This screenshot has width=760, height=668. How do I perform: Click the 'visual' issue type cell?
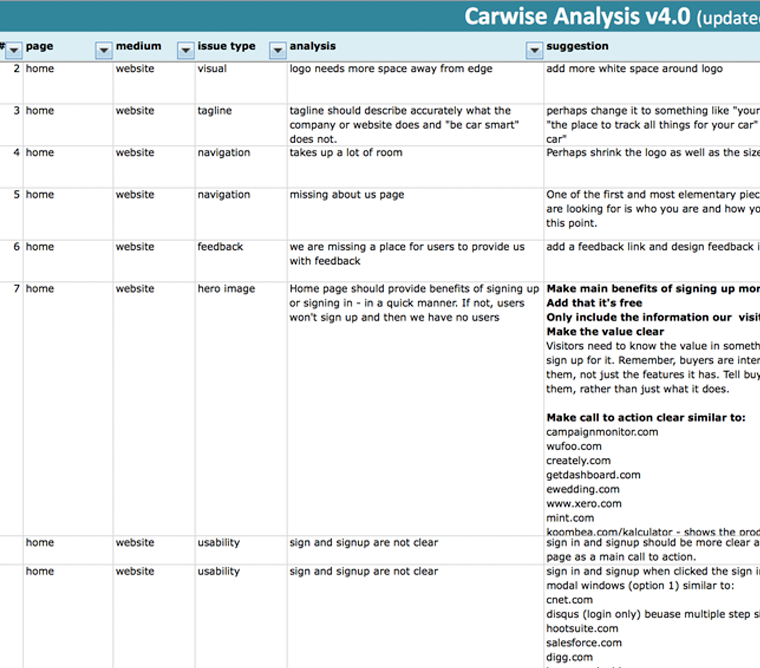tap(241, 83)
